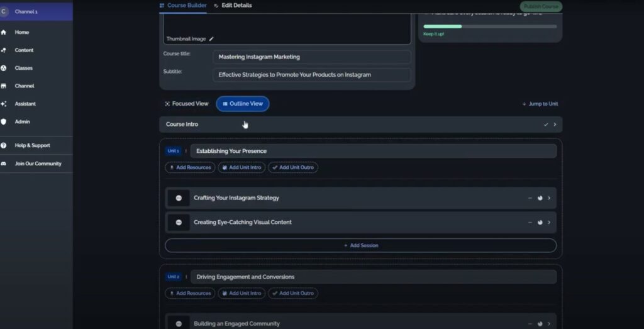Click the Establishing Your Presence unit title field
This screenshot has height=329, width=644.
374,151
